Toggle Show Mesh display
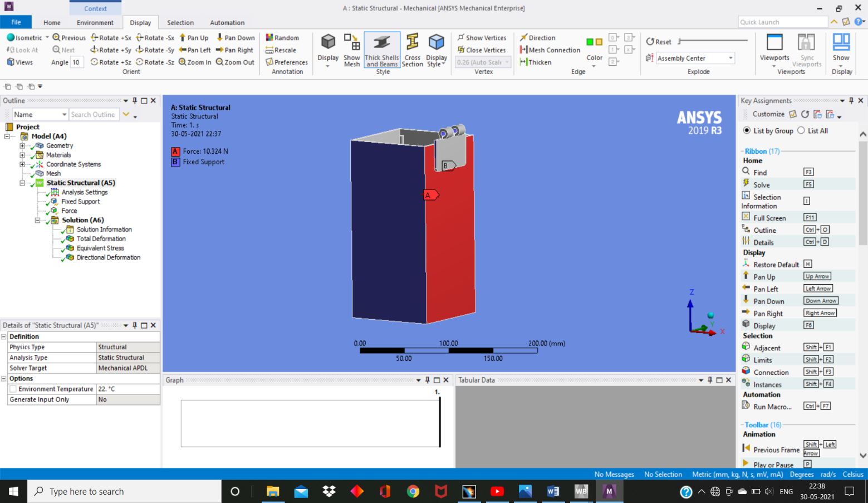 [352, 50]
